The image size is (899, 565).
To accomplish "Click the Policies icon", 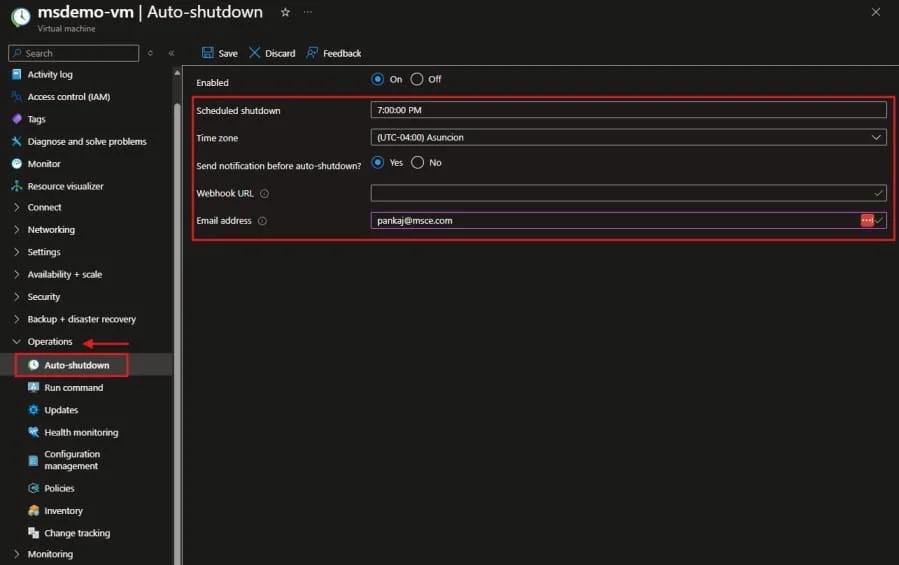I will 33,488.
